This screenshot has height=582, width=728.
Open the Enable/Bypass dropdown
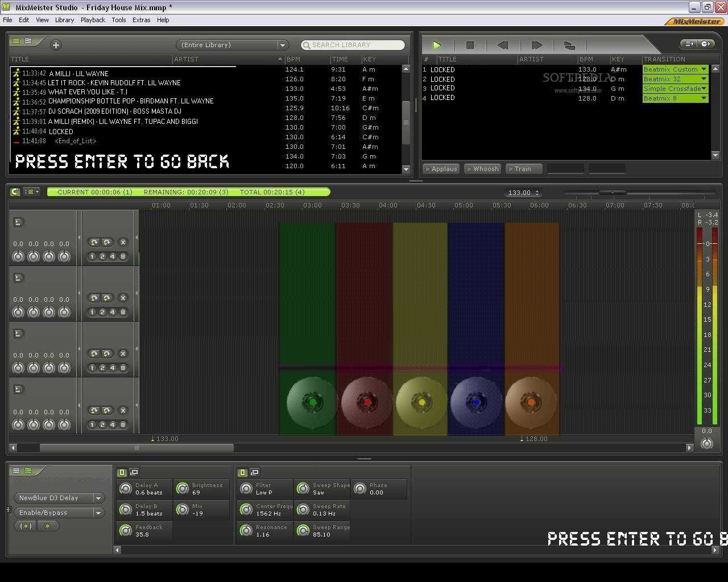[x=60, y=513]
